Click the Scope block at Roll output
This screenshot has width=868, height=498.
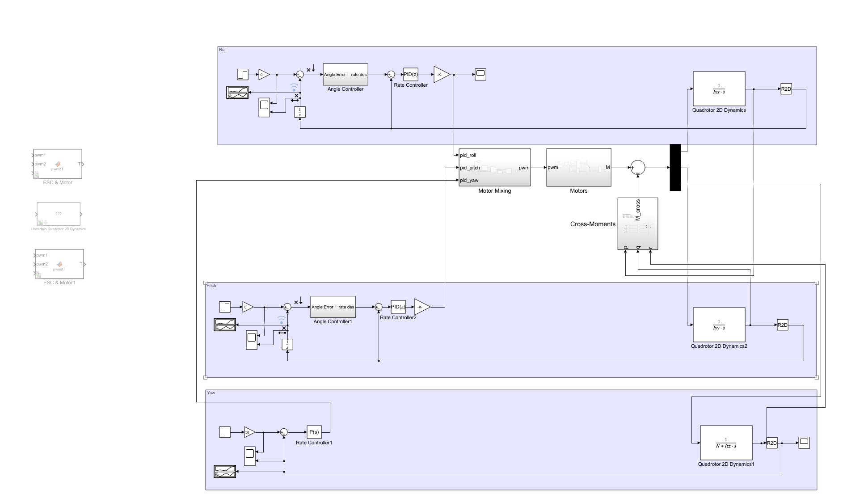(x=480, y=74)
